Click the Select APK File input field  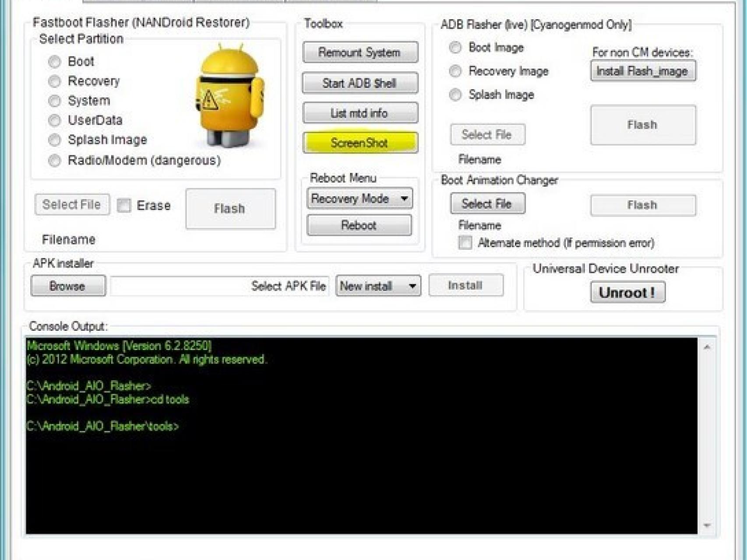(219, 286)
